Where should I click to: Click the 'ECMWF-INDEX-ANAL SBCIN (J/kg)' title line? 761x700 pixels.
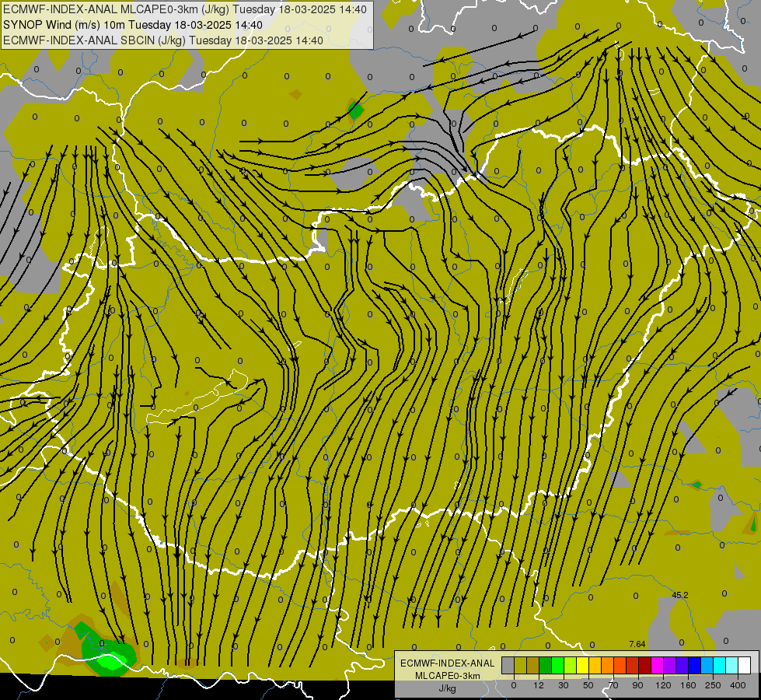pyautogui.click(x=94, y=40)
